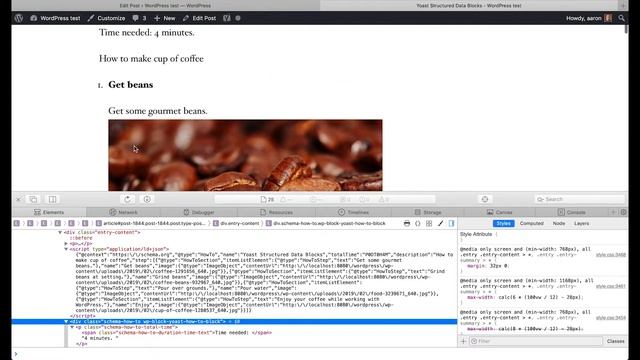Toggle the layout grid icon
640x360 pixels.
point(429,223)
